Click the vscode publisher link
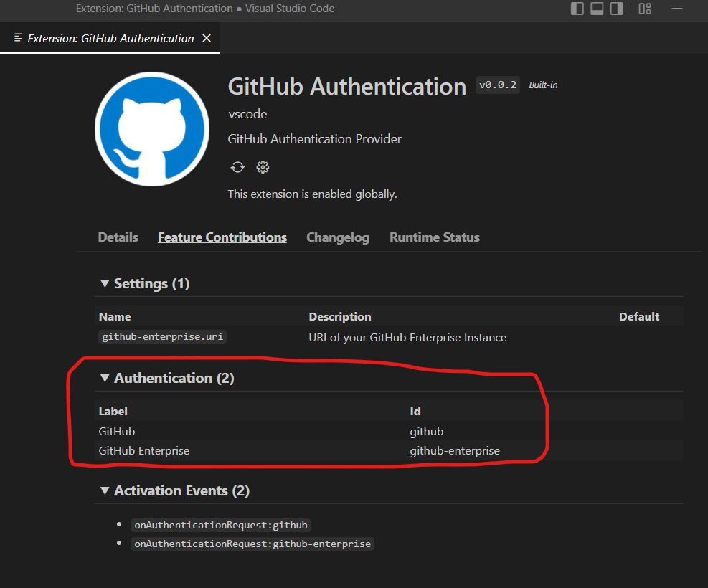 click(247, 114)
